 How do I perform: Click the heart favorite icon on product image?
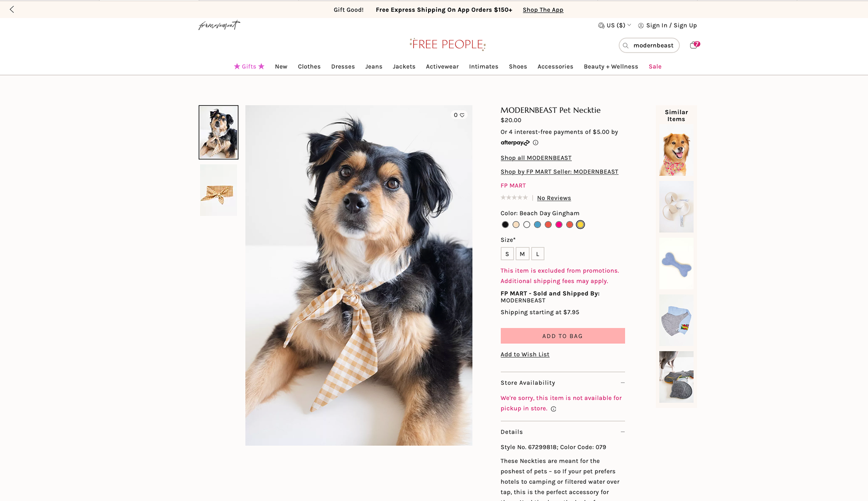coord(462,115)
